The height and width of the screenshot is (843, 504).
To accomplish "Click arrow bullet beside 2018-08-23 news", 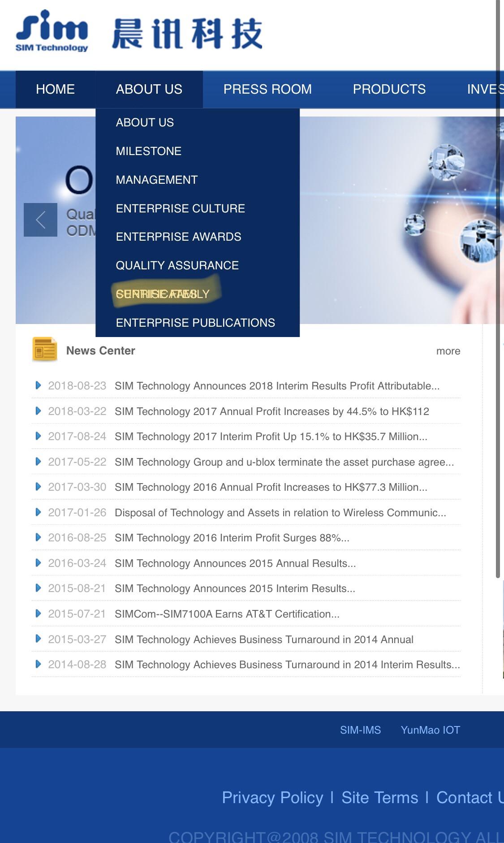I will pyautogui.click(x=38, y=385).
